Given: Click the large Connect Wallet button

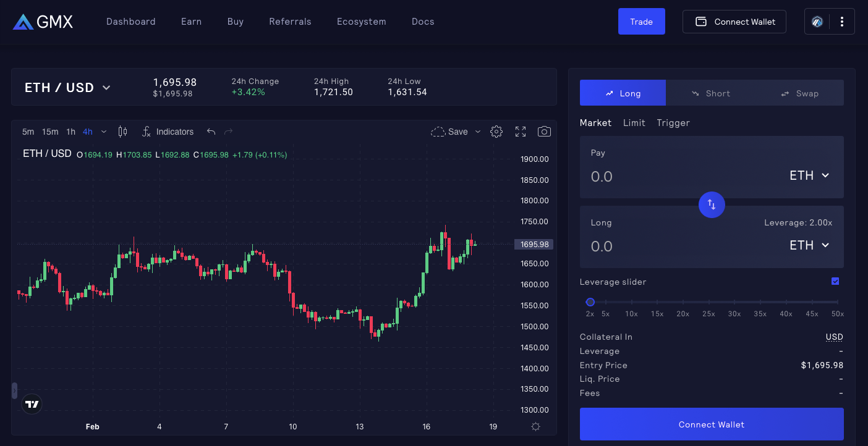Looking at the screenshot, I should 712,424.
